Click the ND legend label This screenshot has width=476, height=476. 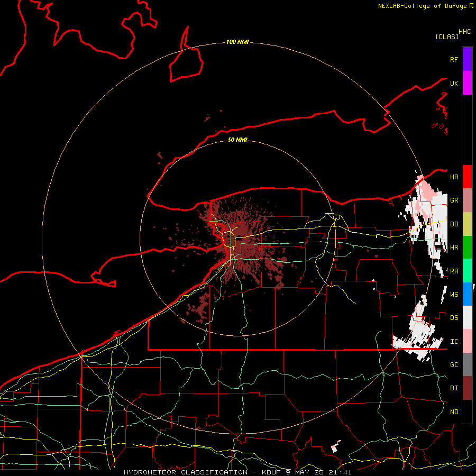tap(454, 412)
